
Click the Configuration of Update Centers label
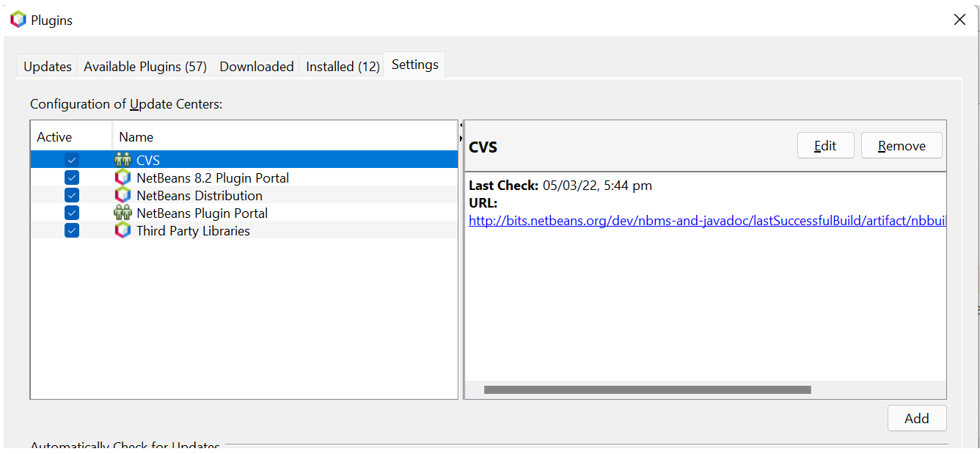click(126, 104)
